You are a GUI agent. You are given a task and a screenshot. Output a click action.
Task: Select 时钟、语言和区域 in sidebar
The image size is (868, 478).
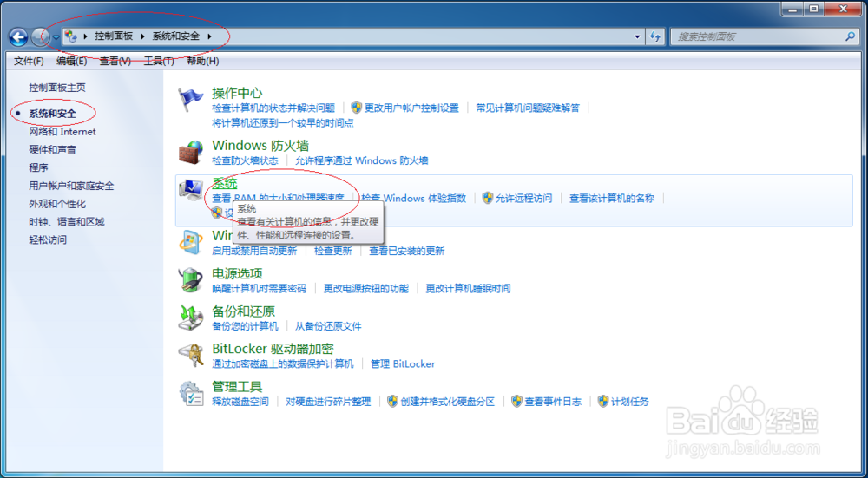pos(67,222)
